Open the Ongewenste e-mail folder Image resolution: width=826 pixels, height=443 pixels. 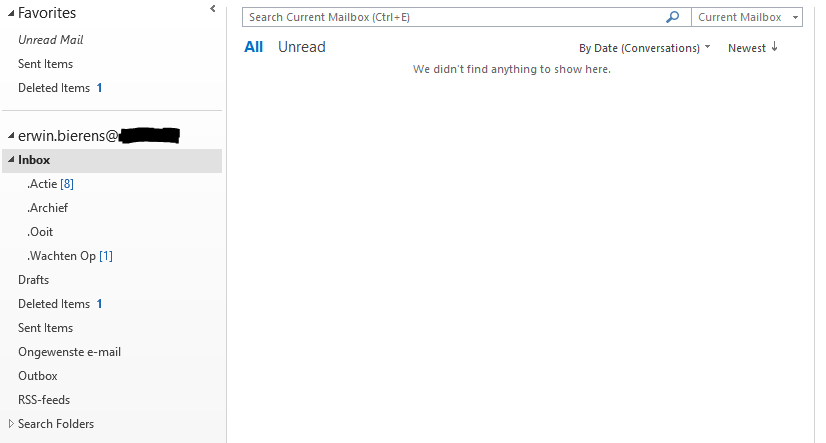coord(69,352)
